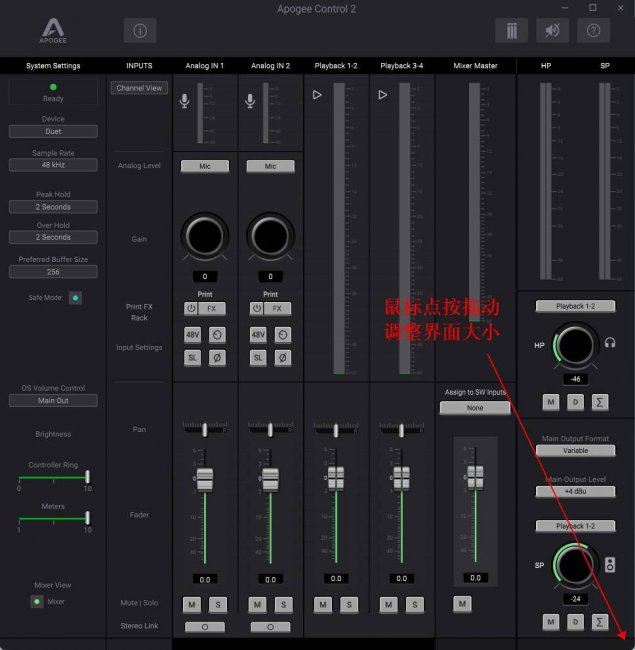Click the Channel View button
Image resolution: width=635 pixels, height=650 pixels.
[x=139, y=88]
